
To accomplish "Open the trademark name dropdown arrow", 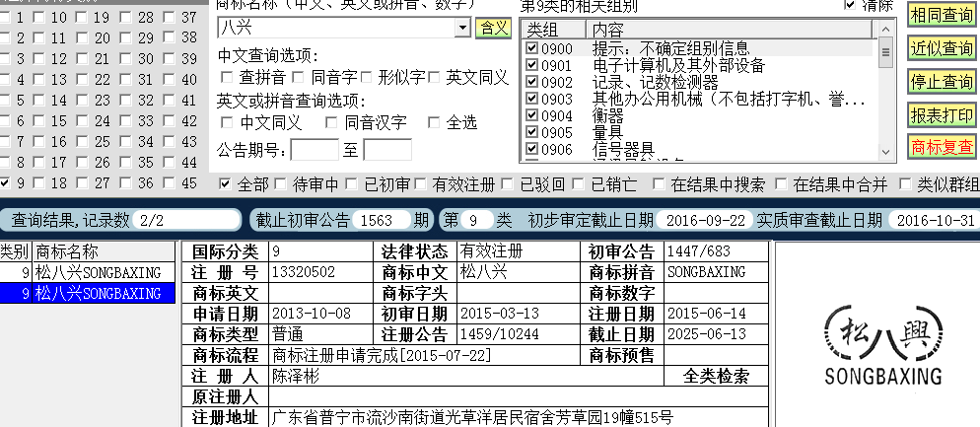I will tap(462, 28).
